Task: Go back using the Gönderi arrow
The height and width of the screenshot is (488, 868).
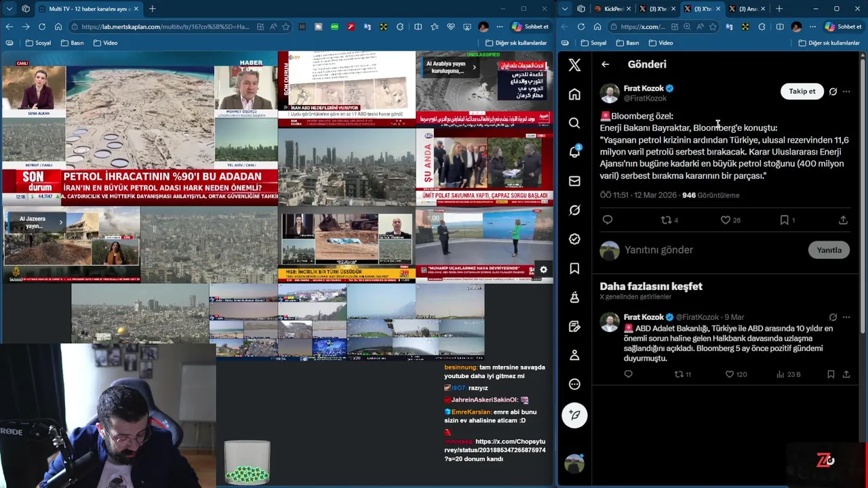Action: coord(606,64)
